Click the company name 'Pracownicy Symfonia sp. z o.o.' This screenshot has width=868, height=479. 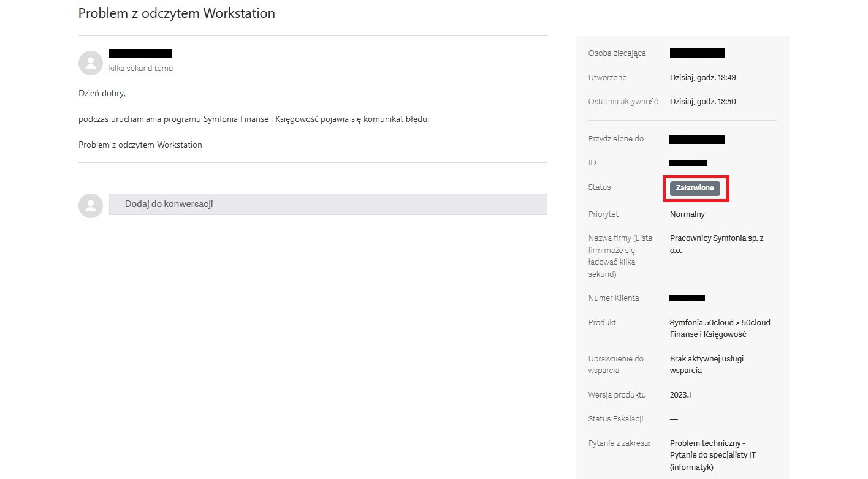[x=717, y=244]
